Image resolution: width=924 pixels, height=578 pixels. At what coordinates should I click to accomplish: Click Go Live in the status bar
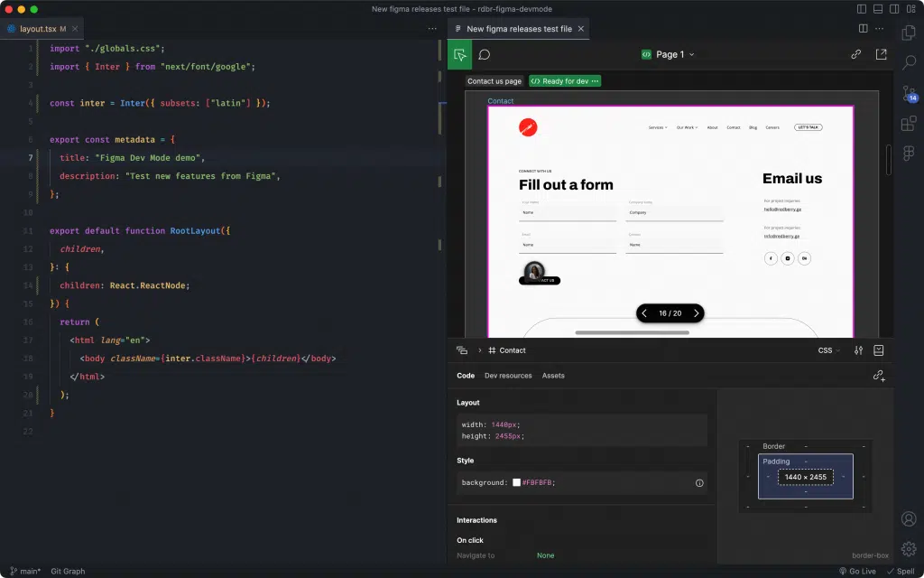pos(857,571)
